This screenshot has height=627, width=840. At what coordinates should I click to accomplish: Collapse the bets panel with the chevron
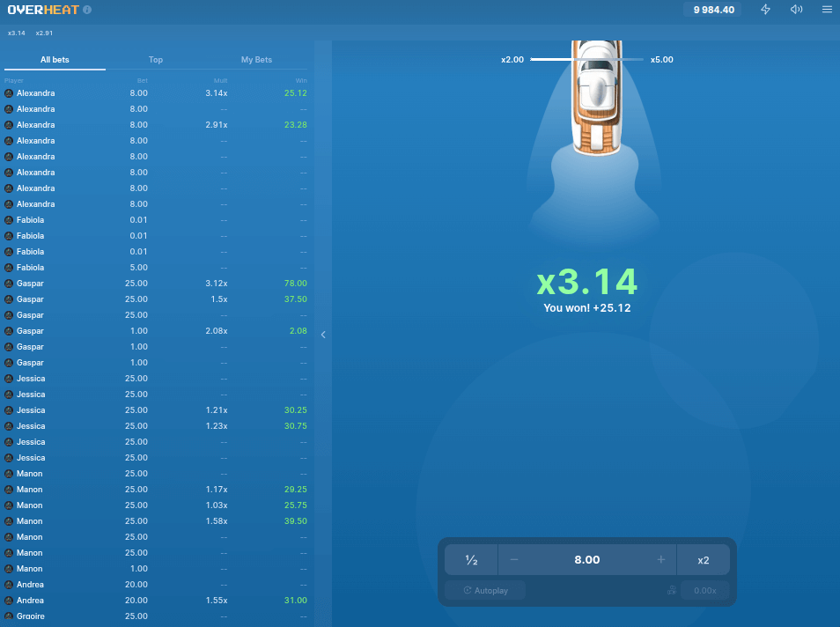(x=323, y=335)
